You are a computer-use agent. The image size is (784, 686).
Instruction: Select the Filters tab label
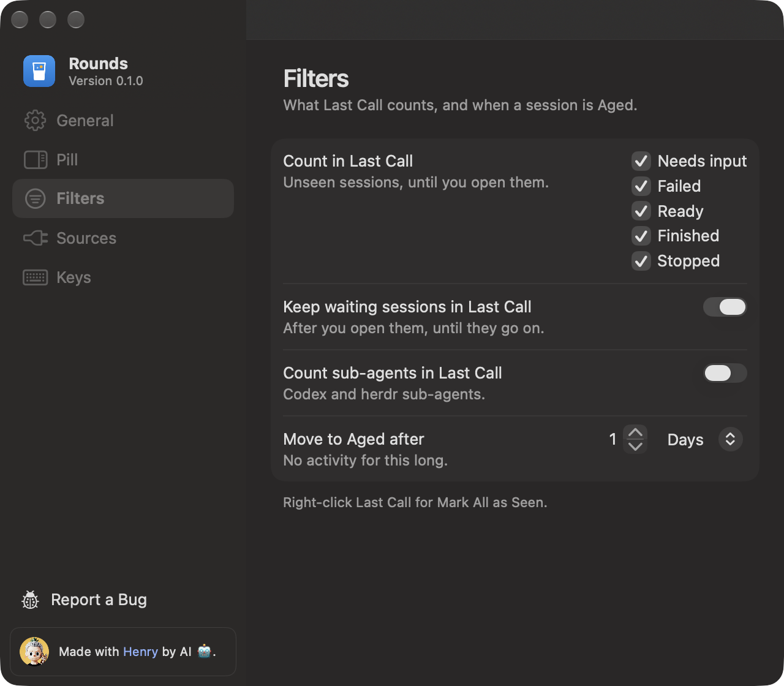(80, 198)
